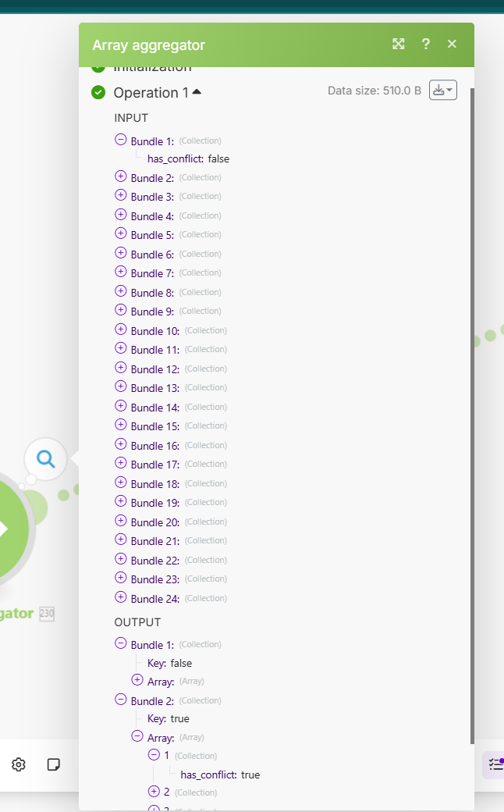The height and width of the screenshot is (812, 504).
Task: Collapse INPUT Bundle 1
Action: click(x=121, y=140)
